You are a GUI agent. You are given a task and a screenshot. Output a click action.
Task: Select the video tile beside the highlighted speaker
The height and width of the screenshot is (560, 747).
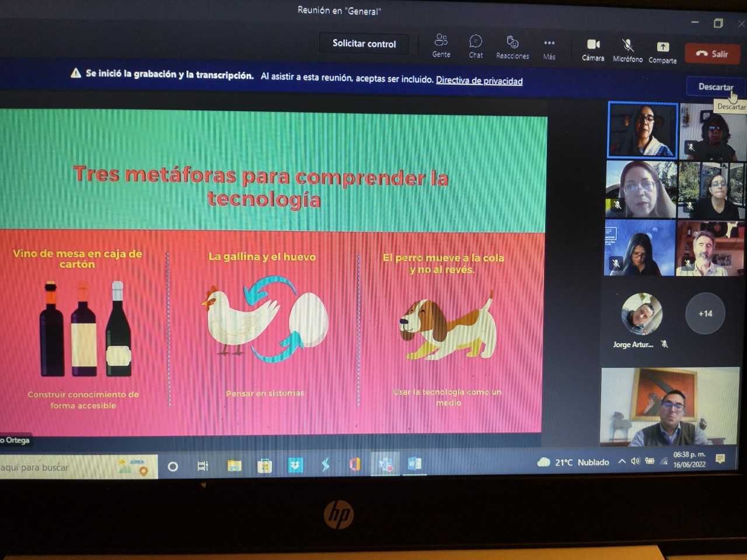[x=713, y=132]
